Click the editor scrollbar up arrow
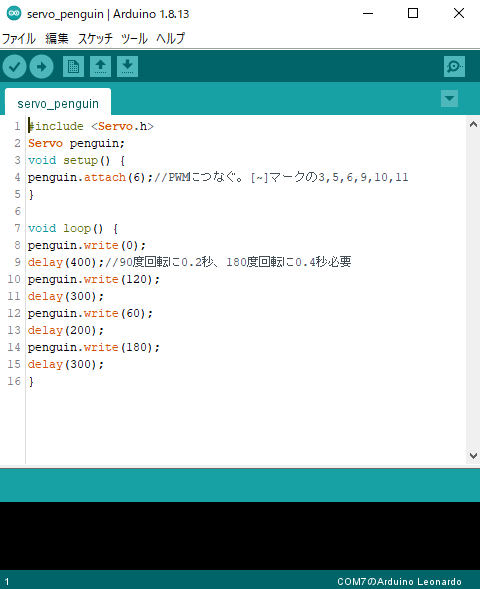The image size is (480, 589). (x=473, y=124)
